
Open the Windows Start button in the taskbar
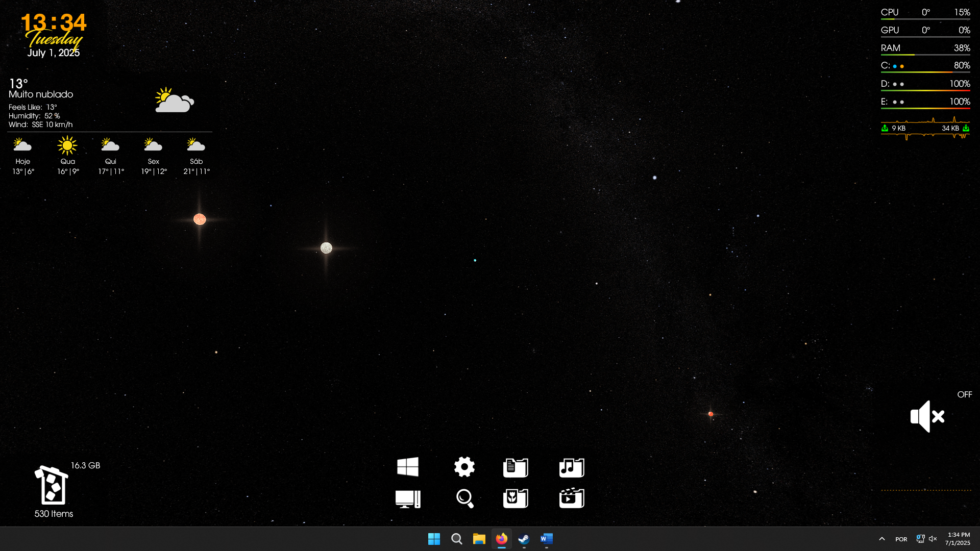click(434, 539)
